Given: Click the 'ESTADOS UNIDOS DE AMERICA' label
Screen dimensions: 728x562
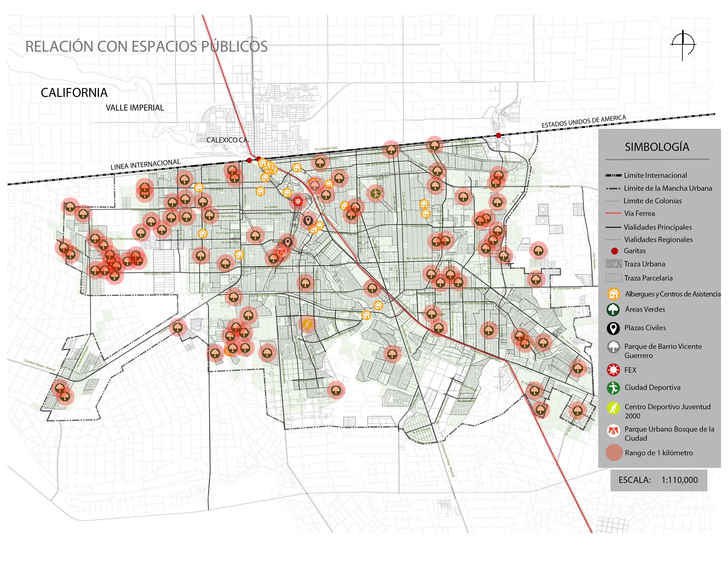Looking at the screenshot, I should 584,121.
